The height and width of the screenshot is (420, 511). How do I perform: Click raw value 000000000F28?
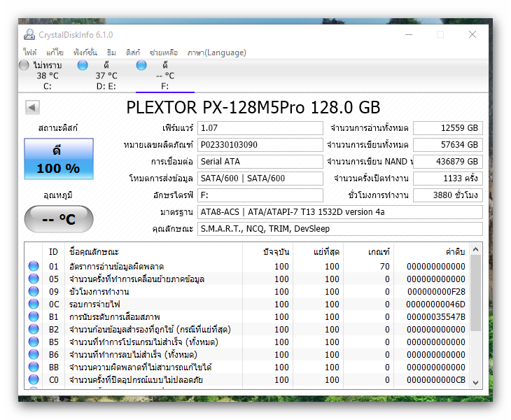pyautogui.click(x=436, y=292)
